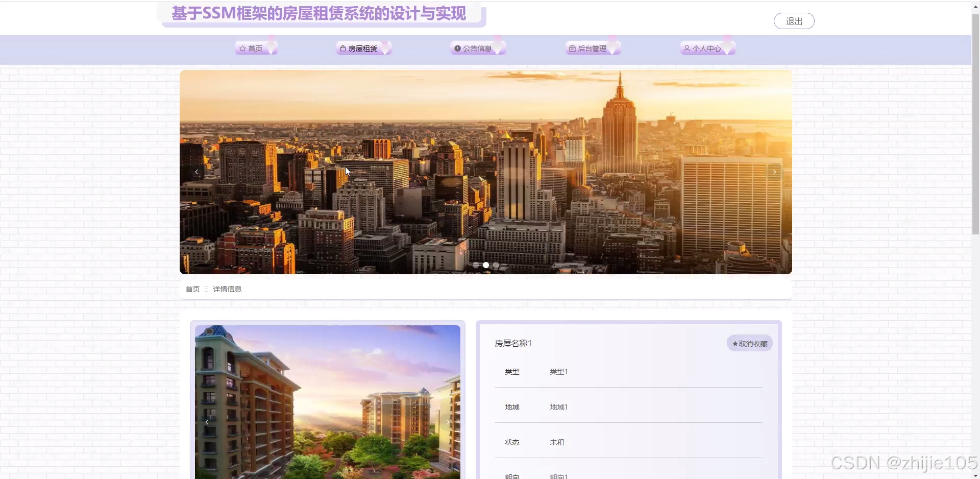
Task: Select the building icon on 后台管理
Action: click(572, 48)
